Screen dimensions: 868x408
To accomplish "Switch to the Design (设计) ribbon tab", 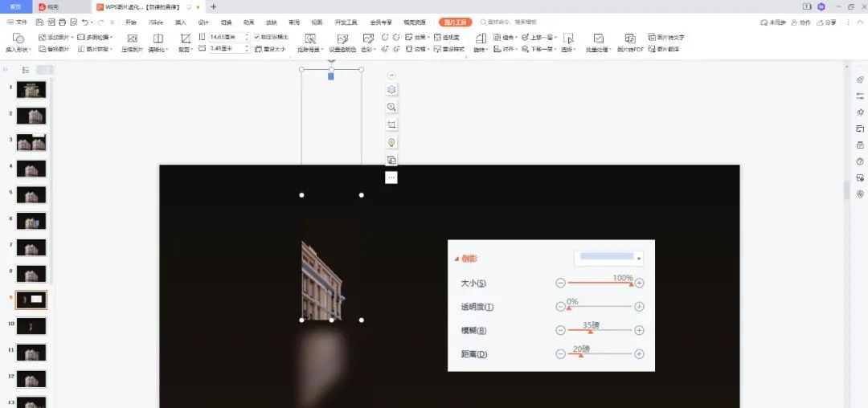I will click(203, 22).
